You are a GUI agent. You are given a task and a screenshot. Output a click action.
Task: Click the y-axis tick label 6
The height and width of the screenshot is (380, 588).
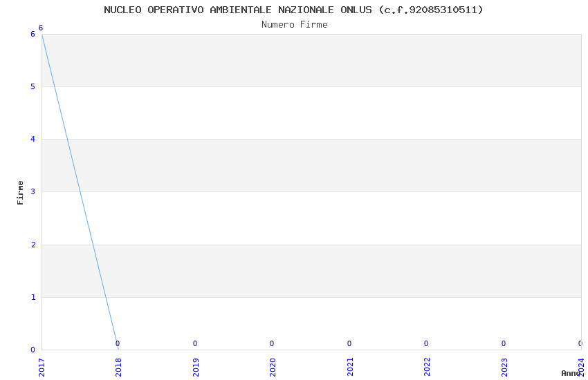coord(33,34)
